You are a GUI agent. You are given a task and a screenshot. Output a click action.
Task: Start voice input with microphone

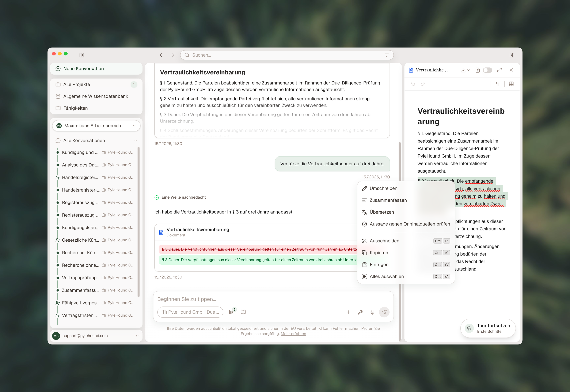click(372, 312)
